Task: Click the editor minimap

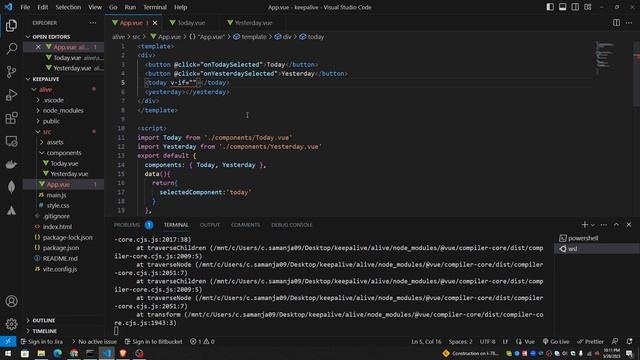Action: (x=605, y=57)
